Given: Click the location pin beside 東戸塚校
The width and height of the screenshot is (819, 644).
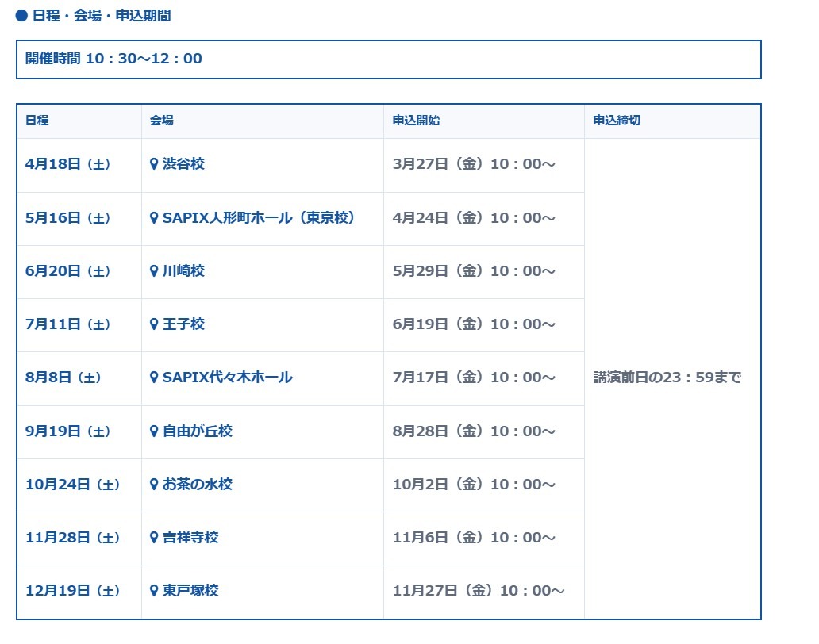Looking at the screenshot, I should (x=154, y=591).
